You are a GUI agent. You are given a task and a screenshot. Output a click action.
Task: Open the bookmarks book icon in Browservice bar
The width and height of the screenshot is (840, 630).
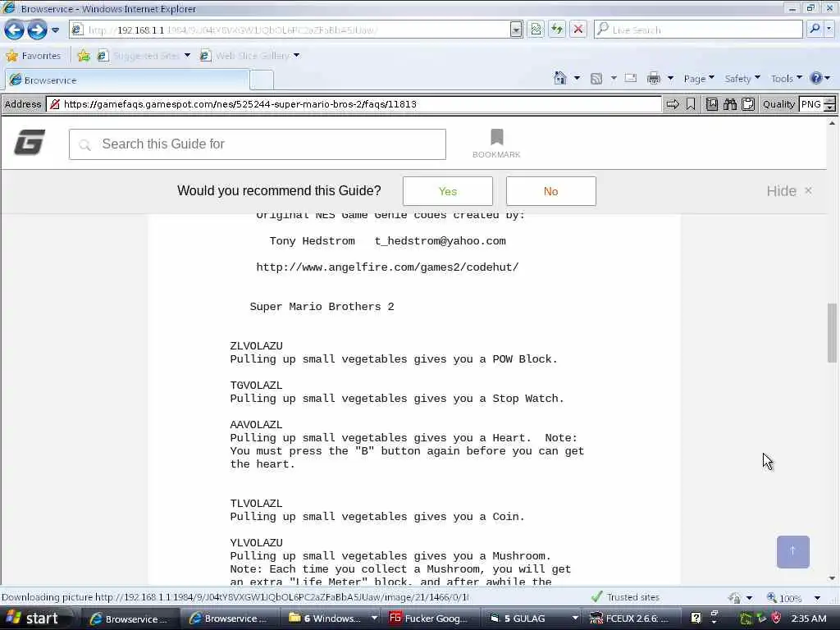tap(711, 104)
